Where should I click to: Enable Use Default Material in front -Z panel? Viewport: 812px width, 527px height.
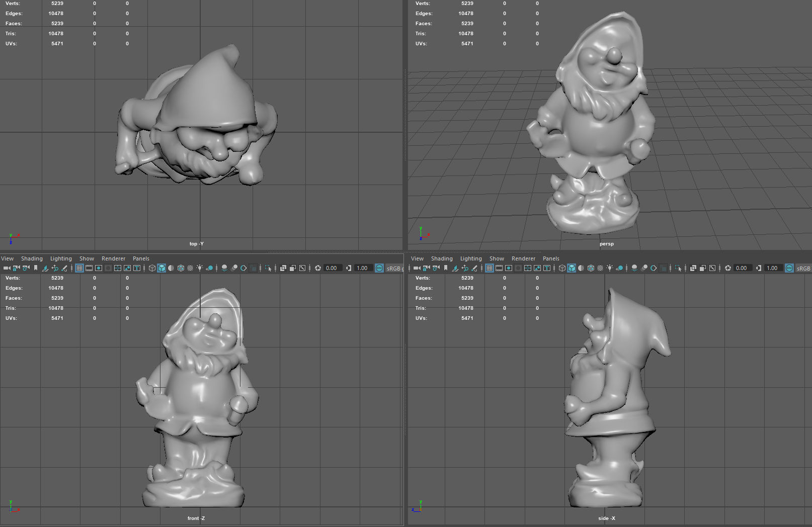tap(171, 268)
